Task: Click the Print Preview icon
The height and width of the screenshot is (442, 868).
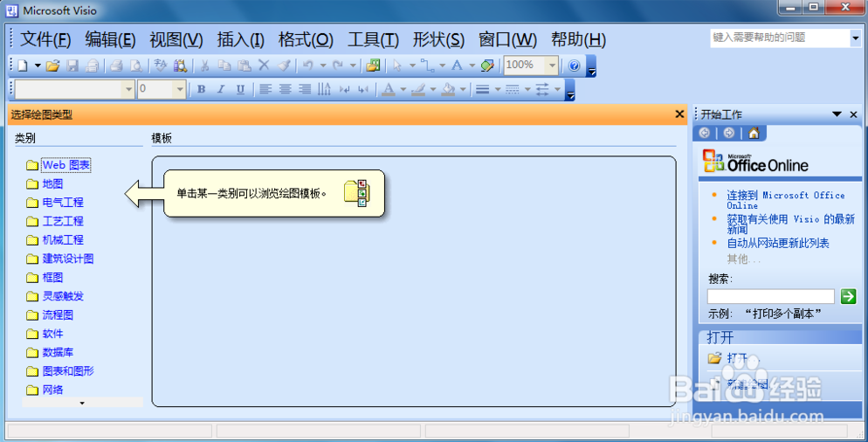Action: point(135,66)
